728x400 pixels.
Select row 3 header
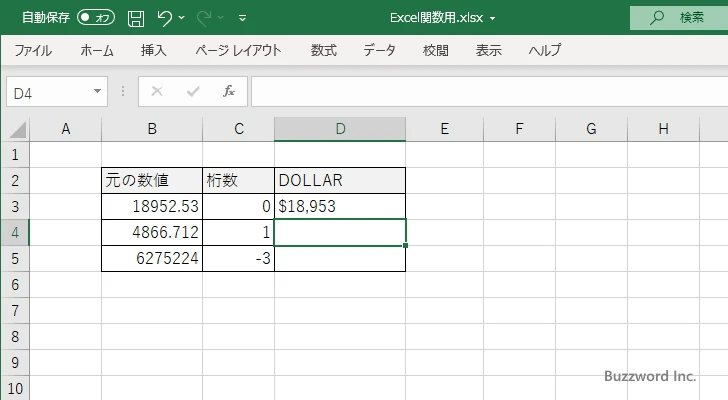[x=15, y=206]
